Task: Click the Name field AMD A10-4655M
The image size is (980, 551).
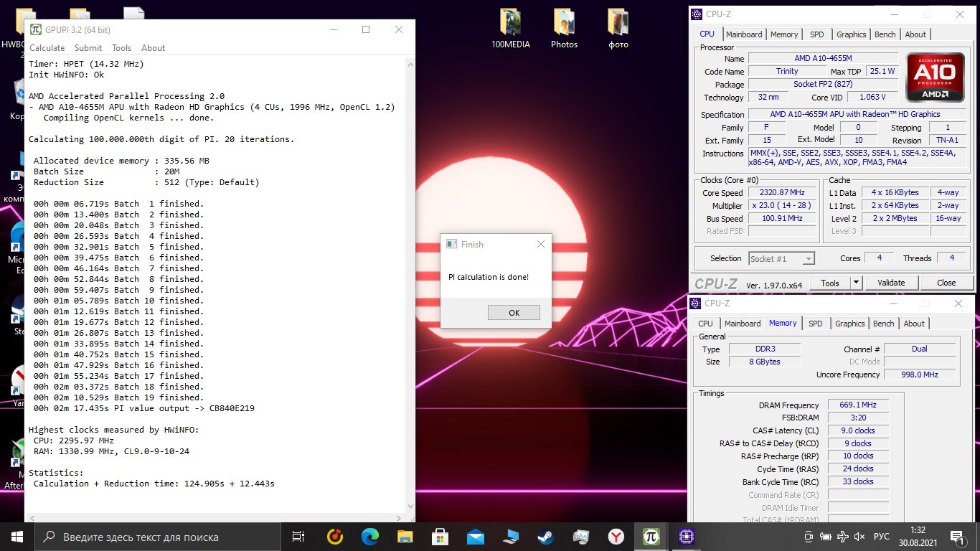Action: coord(823,58)
